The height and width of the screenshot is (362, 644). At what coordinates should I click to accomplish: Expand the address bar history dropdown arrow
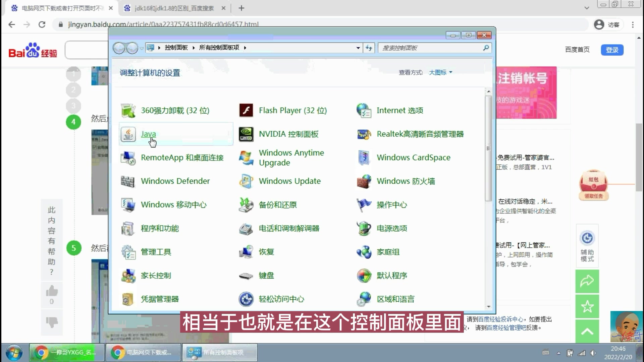click(358, 48)
